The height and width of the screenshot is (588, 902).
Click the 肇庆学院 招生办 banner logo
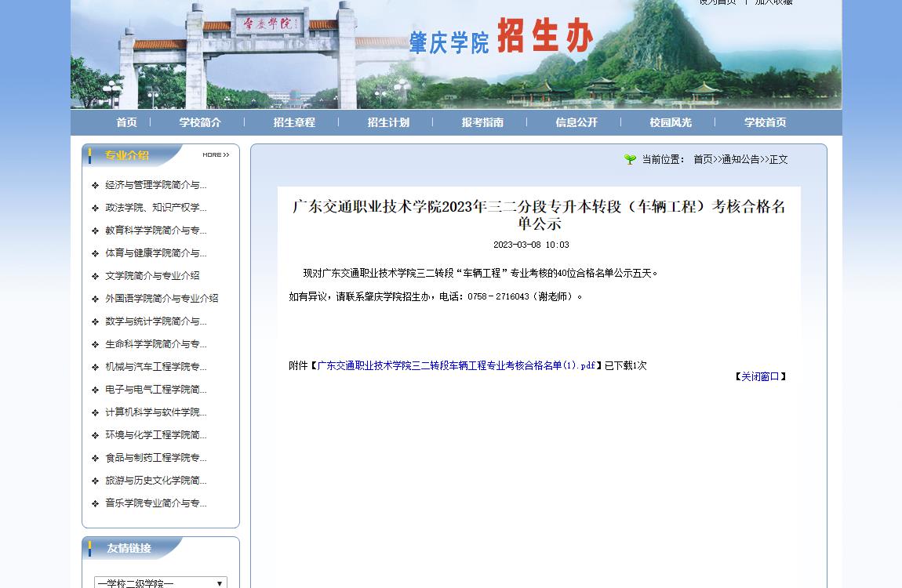point(501,37)
